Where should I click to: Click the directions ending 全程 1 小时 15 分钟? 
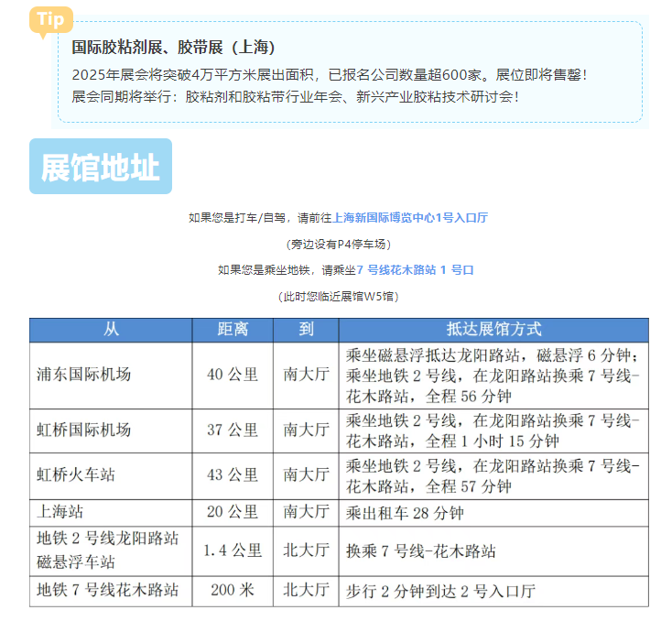[x=493, y=430]
